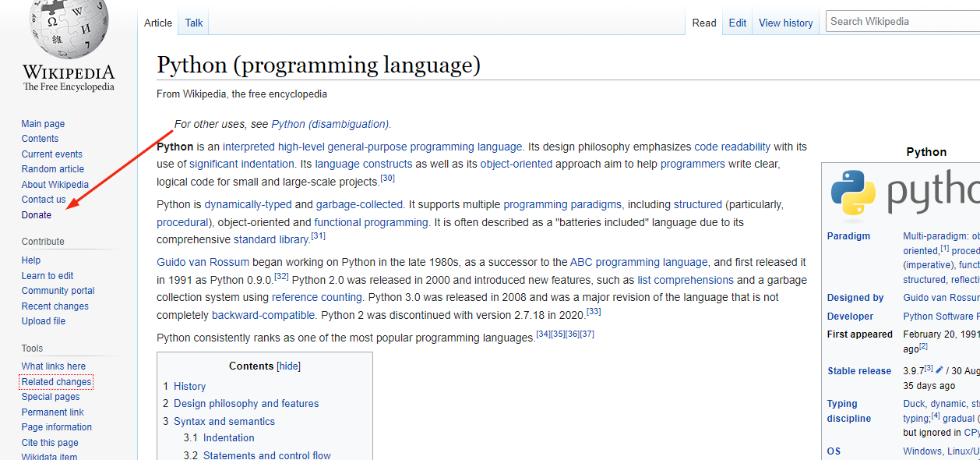Open the Talk tab

[x=194, y=23]
